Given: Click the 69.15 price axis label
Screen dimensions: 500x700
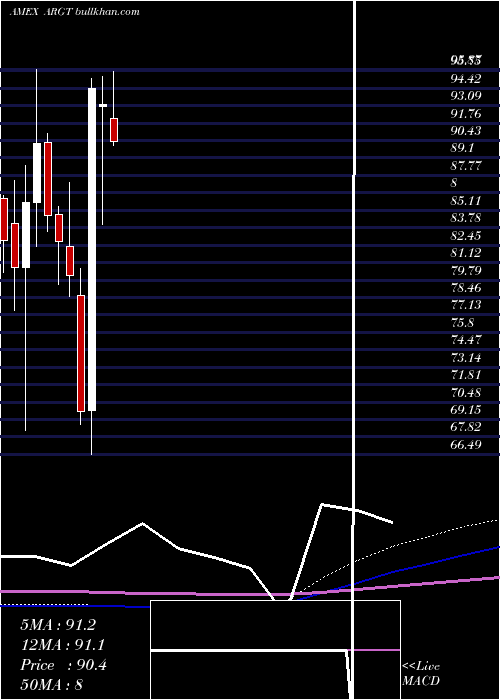Looking at the screenshot, I should click(466, 410).
